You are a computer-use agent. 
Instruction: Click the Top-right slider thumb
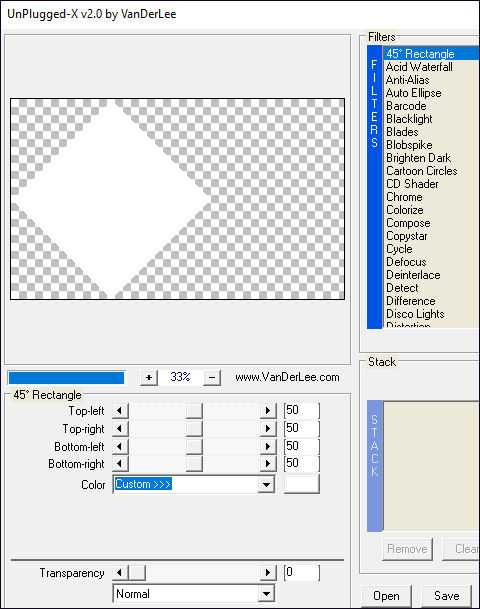click(x=194, y=428)
